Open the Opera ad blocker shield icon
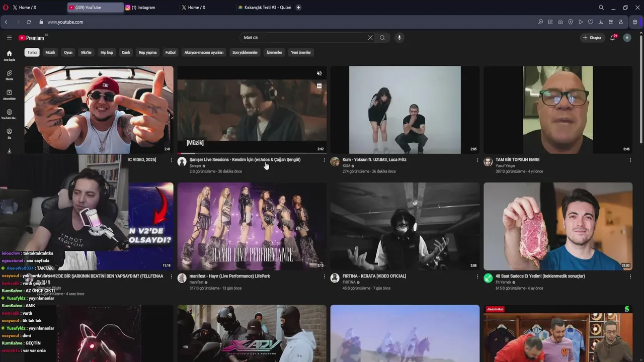The width and height of the screenshot is (644, 362). pyautogui.click(x=571, y=22)
